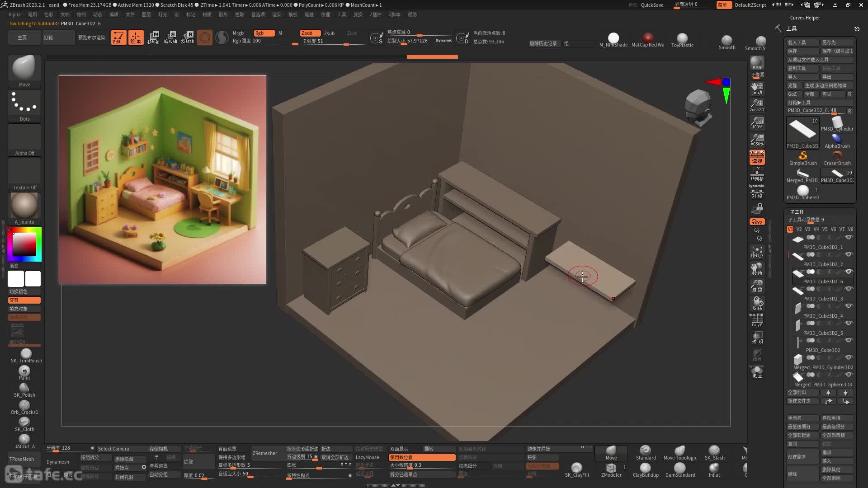868x488 pixels.
Task: Toggle perspective view button
Action: pyautogui.click(x=757, y=157)
